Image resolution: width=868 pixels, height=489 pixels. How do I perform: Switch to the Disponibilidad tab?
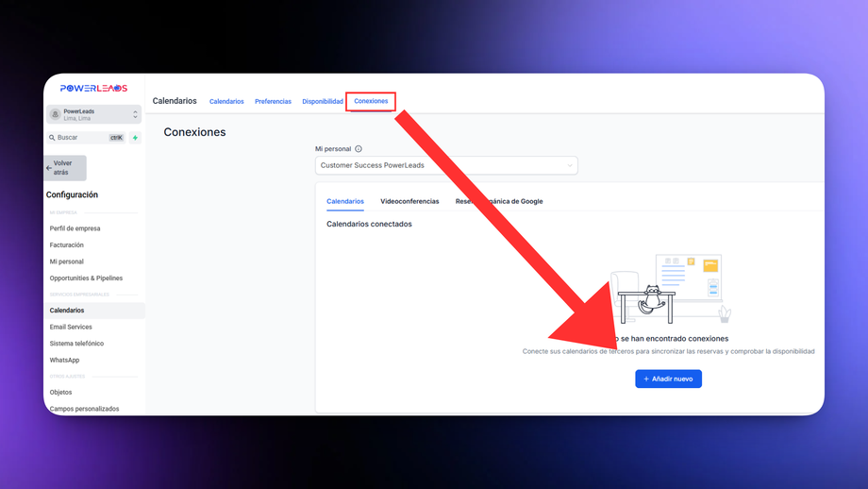tap(323, 101)
